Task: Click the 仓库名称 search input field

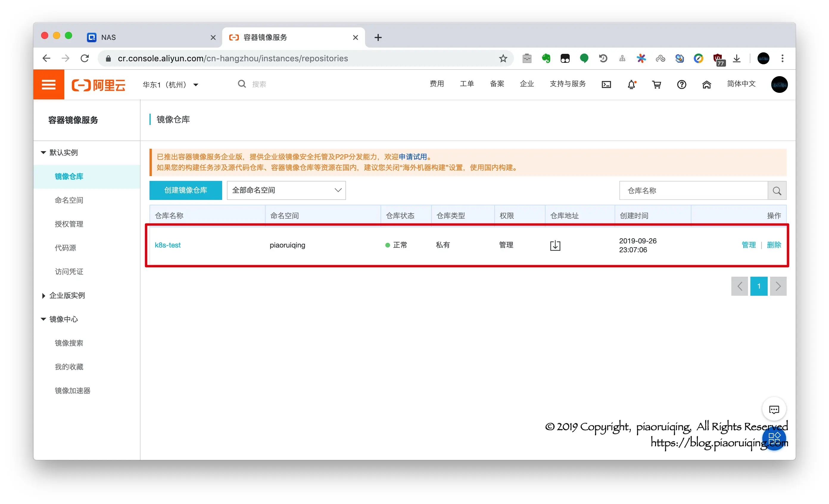Action: (693, 191)
